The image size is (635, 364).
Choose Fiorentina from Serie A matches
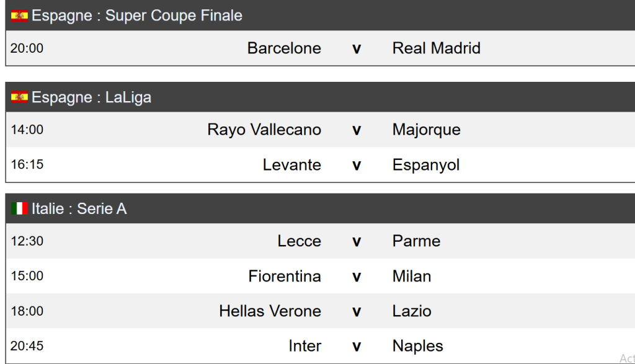point(285,276)
